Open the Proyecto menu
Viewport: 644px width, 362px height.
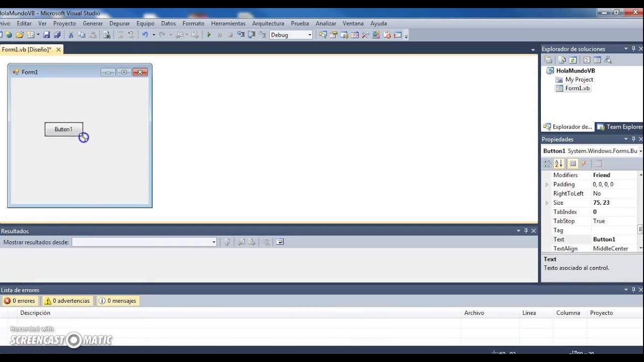pos(64,23)
